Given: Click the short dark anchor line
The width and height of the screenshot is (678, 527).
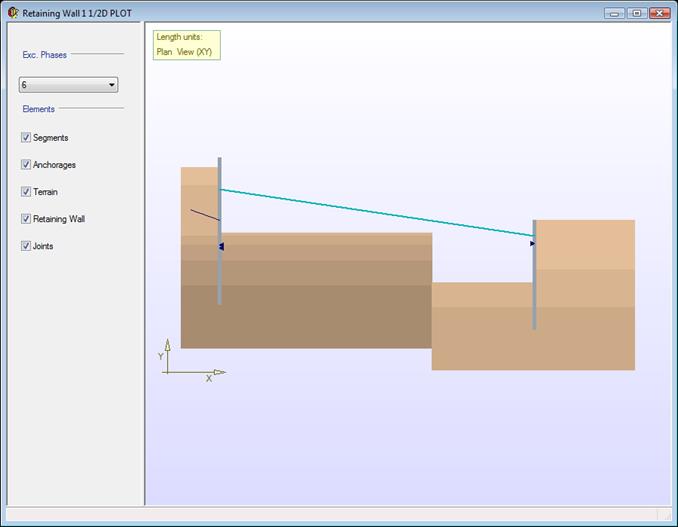Looking at the screenshot, I should click(x=205, y=215).
